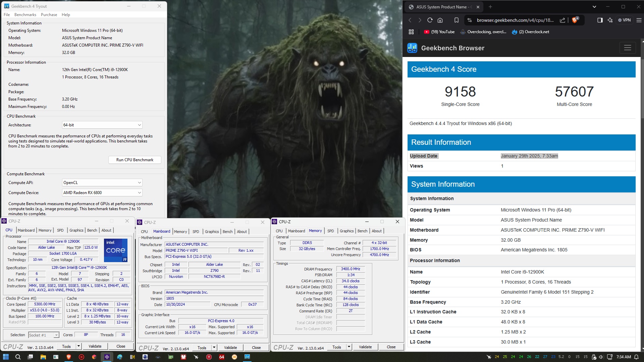Open the Windows Start menu
This screenshot has width=644, height=362.
point(6,357)
